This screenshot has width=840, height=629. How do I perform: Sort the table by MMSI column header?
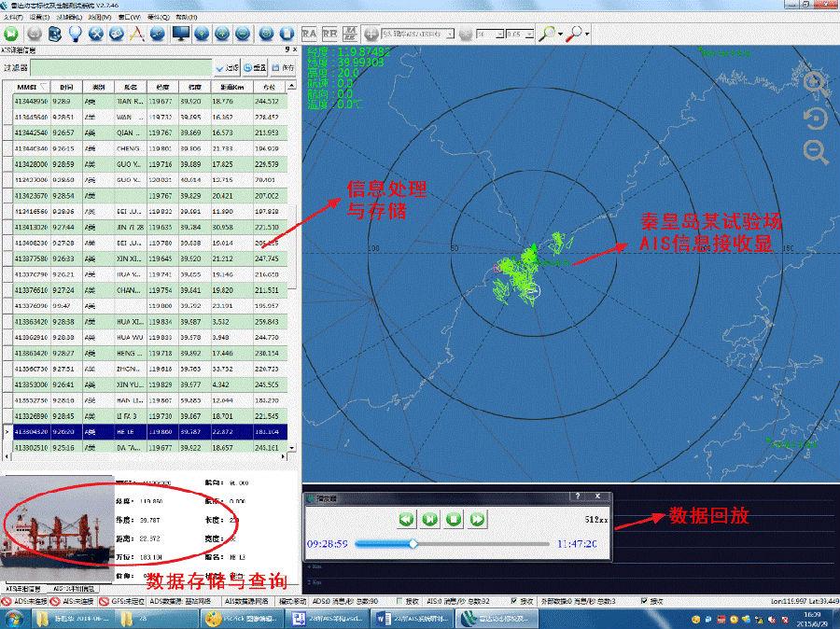(32, 87)
